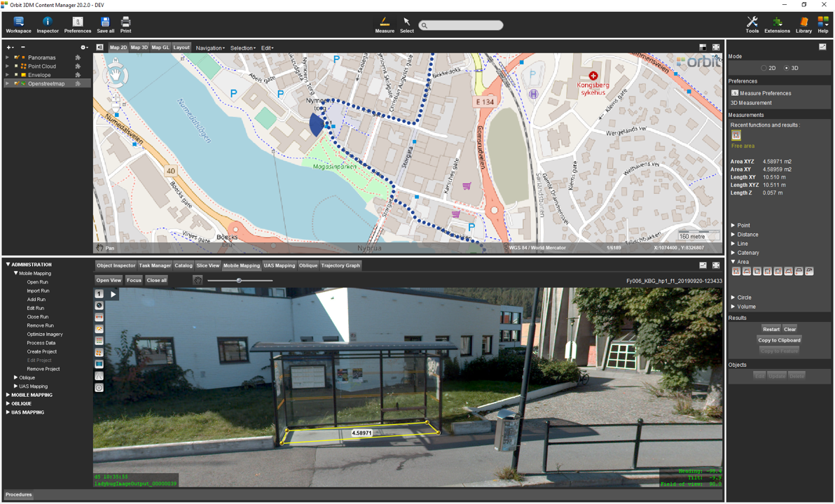The width and height of the screenshot is (835, 504).
Task: Select the 2D mode radio button
Action: pyautogui.click(x=764, y=68)
